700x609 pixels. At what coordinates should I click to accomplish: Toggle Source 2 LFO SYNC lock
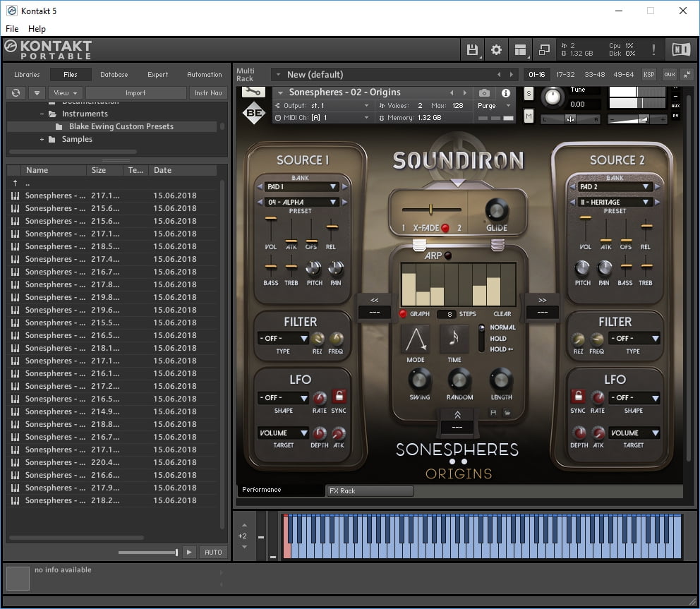tap(578, 396)
